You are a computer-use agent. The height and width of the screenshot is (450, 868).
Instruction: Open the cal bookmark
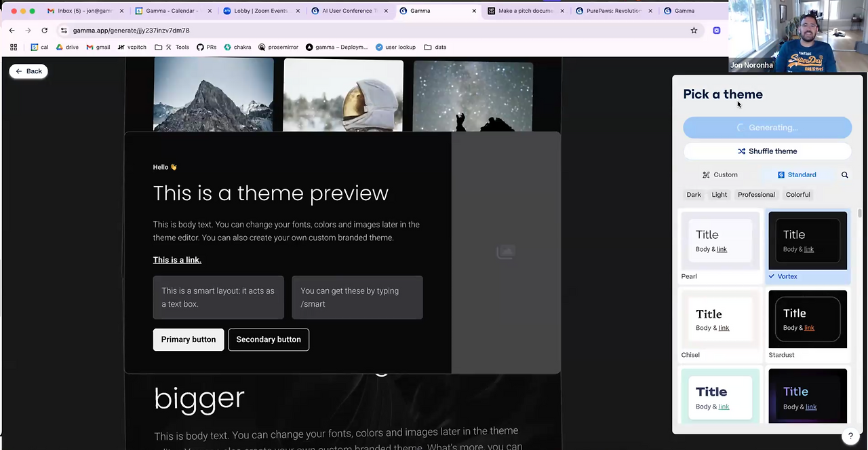click(x=39, y=48)
